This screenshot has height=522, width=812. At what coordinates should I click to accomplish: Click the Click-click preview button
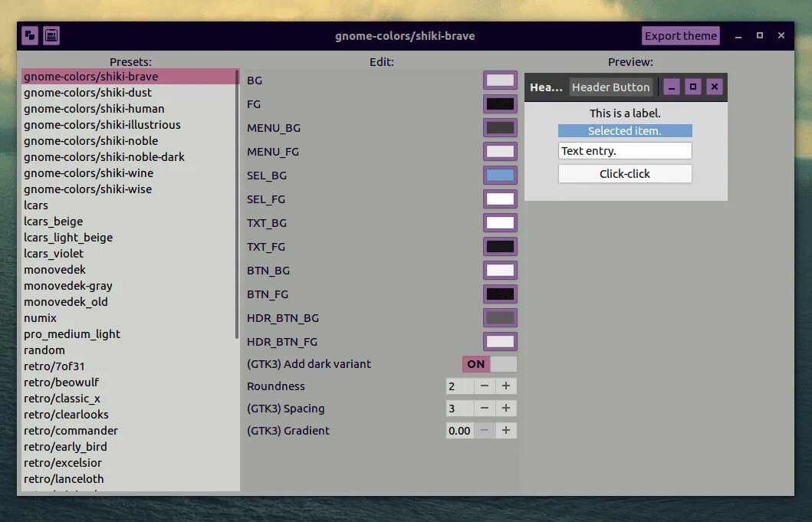[x=625, y=174]
